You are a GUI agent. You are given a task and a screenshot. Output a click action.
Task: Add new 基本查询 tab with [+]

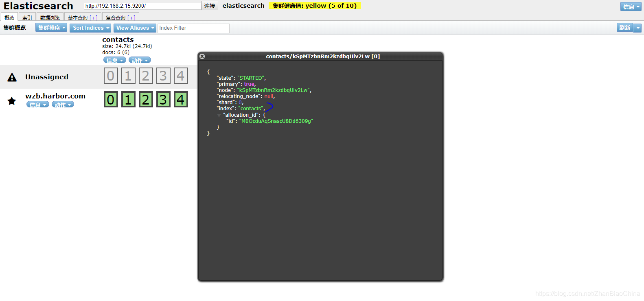click(94, 18)
